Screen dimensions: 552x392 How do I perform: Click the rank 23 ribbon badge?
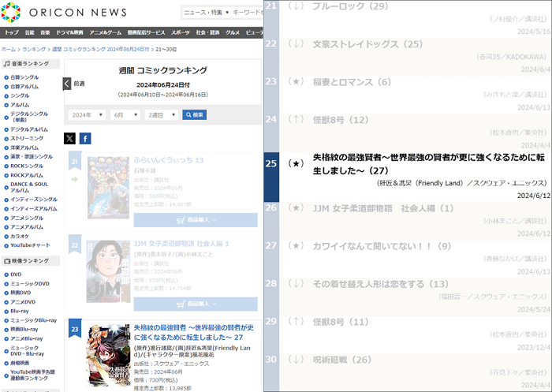(75, 329)
